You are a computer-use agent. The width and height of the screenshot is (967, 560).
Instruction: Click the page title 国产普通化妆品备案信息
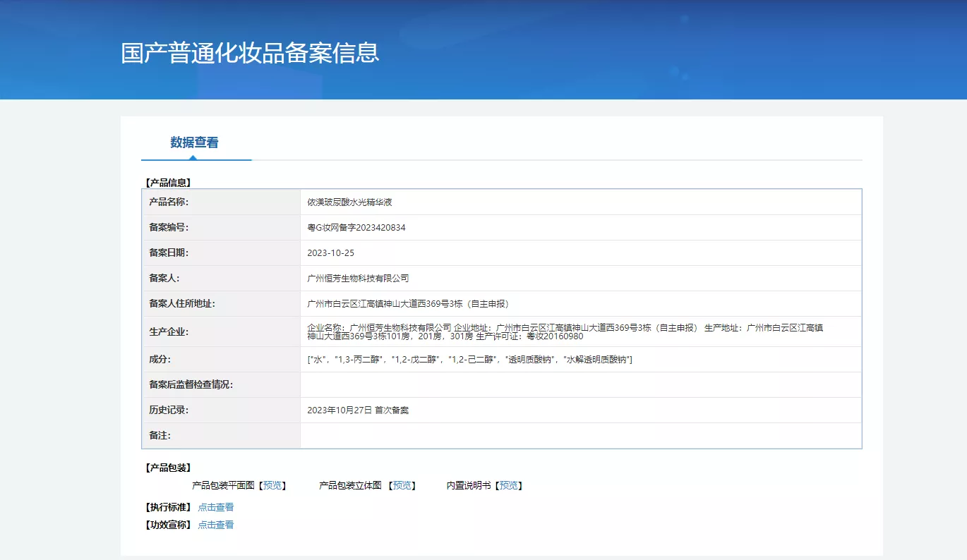click(x=250, y=53)
